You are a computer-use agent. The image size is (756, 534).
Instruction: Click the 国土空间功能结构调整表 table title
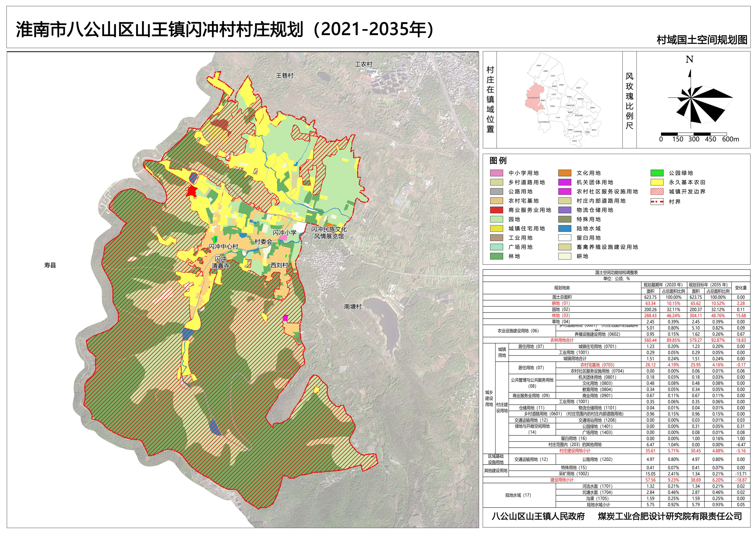616,272
